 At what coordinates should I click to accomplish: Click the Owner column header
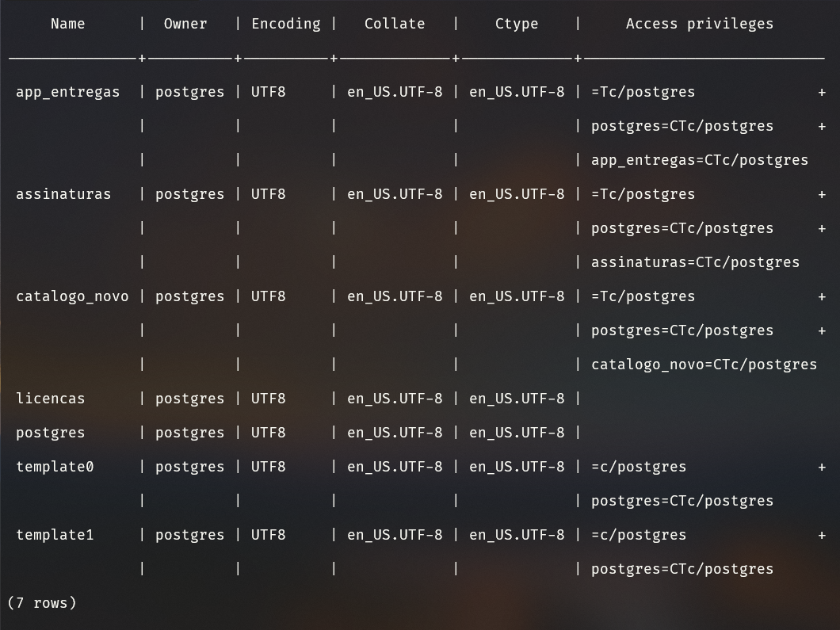pyautogui.click(x=185, y=24)
